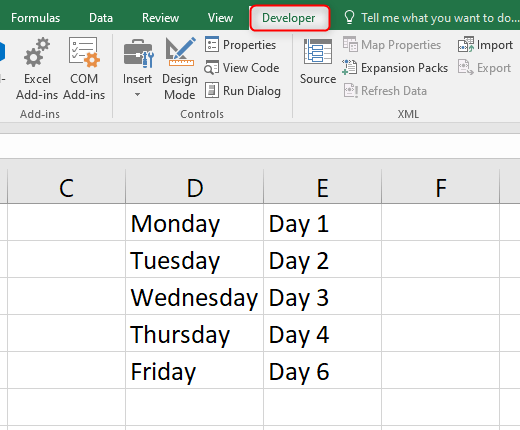Click the Map Properties label

tap(401, 45)
